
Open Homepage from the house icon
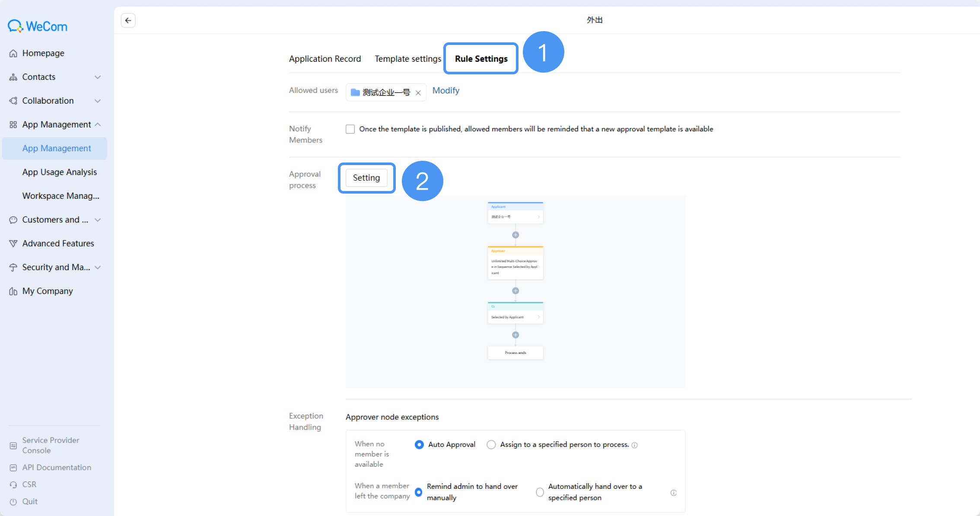[x=13, y=53]
